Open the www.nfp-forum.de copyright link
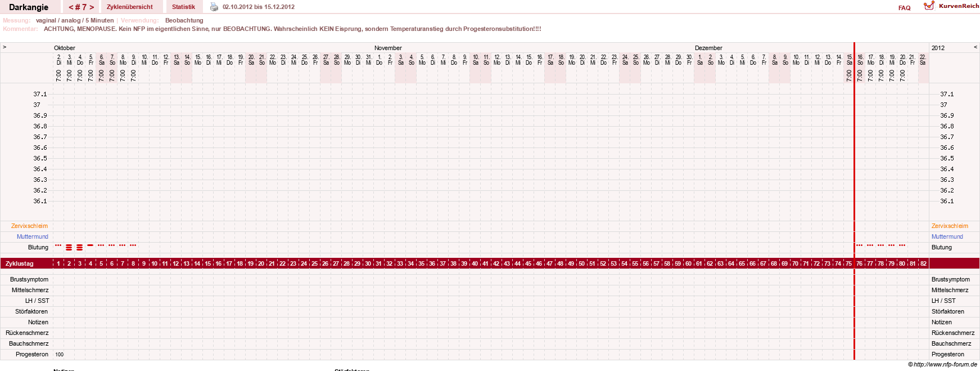 click(942, 364)
